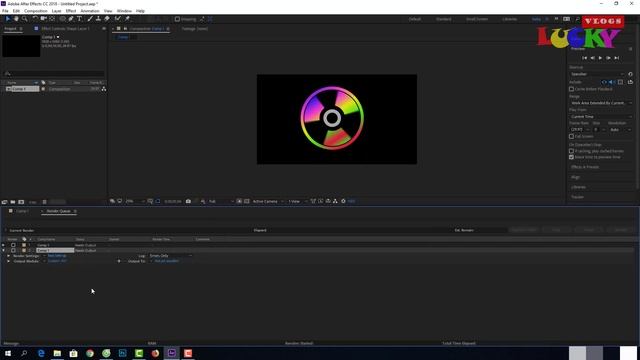Take a snapshot with camera icon

pyautogui.click(x=188, y=201)
